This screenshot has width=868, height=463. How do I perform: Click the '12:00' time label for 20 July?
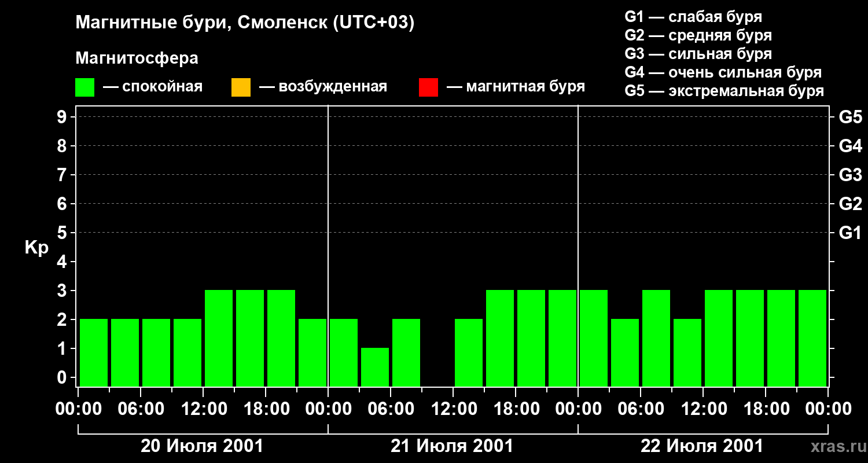point(203,409)
